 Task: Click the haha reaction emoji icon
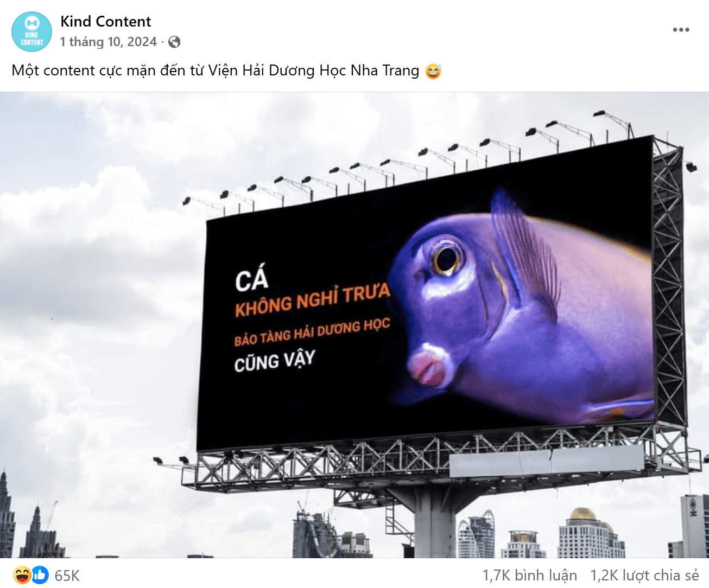click(x=22, y=575)
